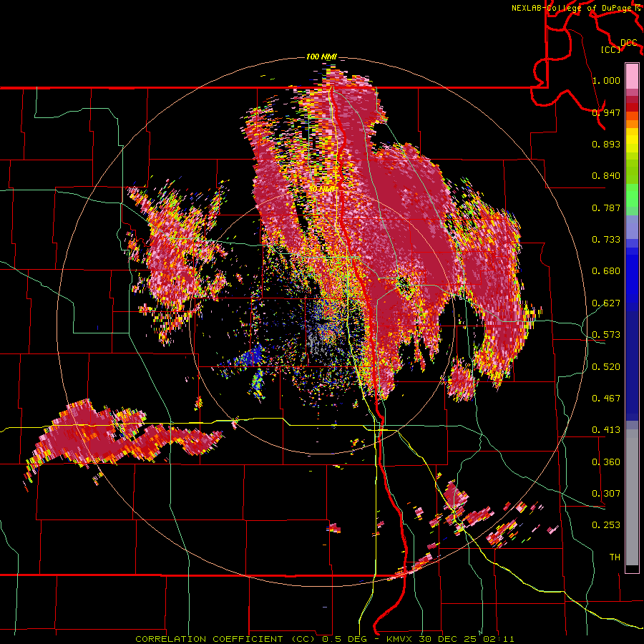The width and height of the screenshot is (644, 644).
Task: Click the 0.413 color scale label
Action: point(606,430)
